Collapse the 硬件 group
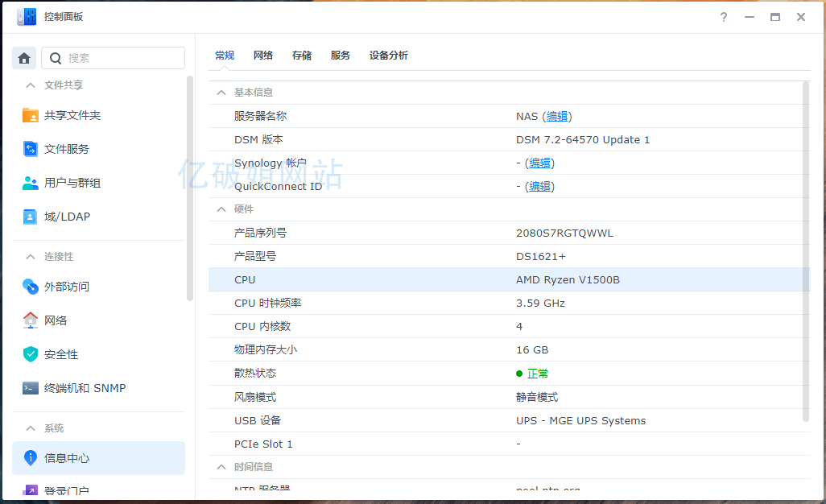Image resolution: width=826 pixels, height=504 pixels. point(221,209)
